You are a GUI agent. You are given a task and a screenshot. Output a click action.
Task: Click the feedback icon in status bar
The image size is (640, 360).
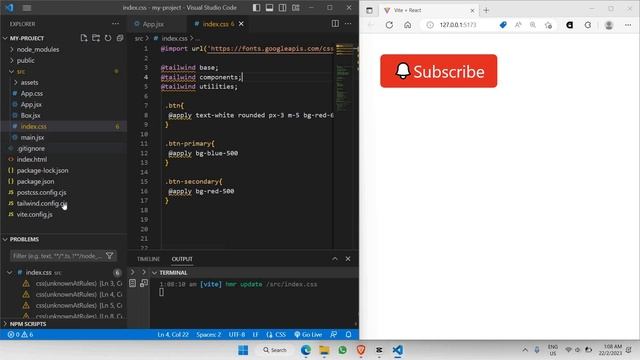click(x=333, y=335)
